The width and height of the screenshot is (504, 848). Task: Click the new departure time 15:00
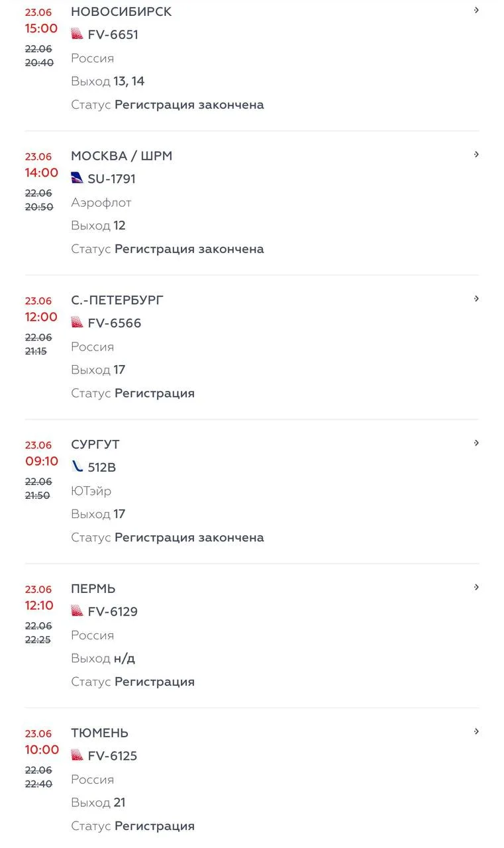42,28
